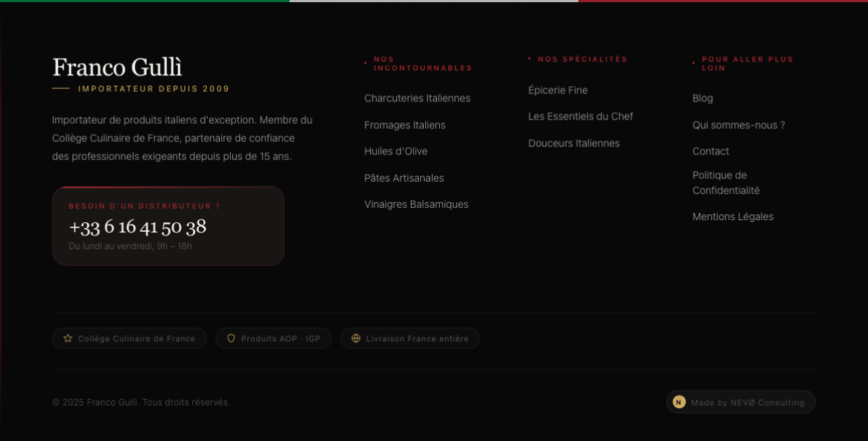
Task: Select Pâtes Artisanales link
Action: click(x=404, y=178)
